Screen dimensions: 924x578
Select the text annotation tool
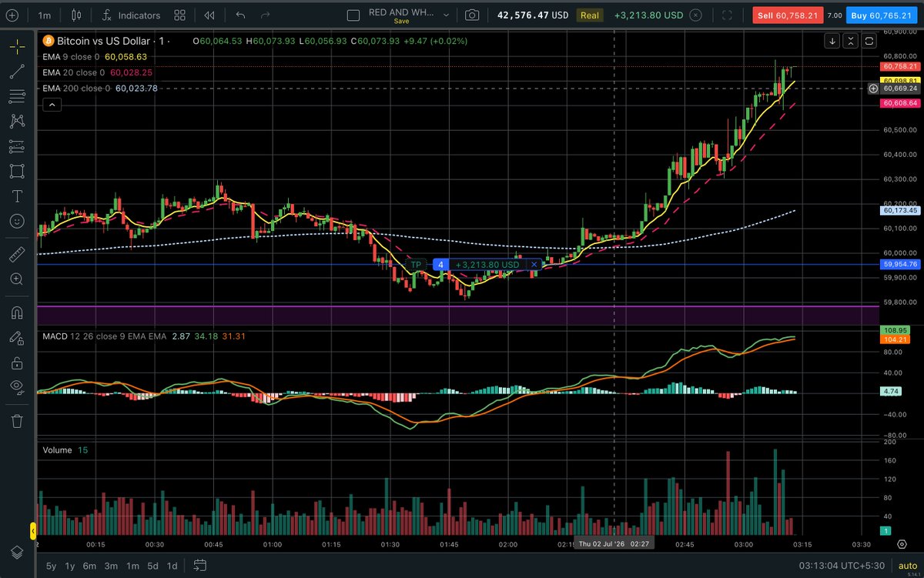coord(16,195)
